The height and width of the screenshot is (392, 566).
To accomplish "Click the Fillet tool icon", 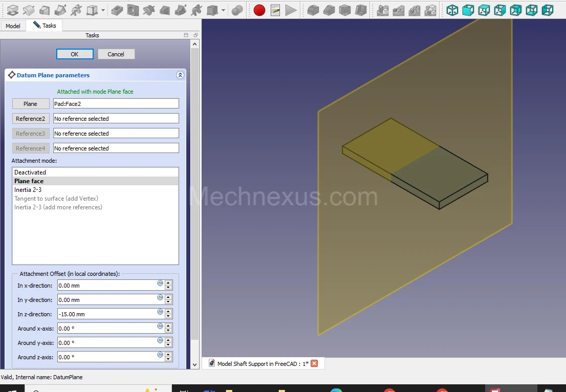I will (x=313, y=10).
